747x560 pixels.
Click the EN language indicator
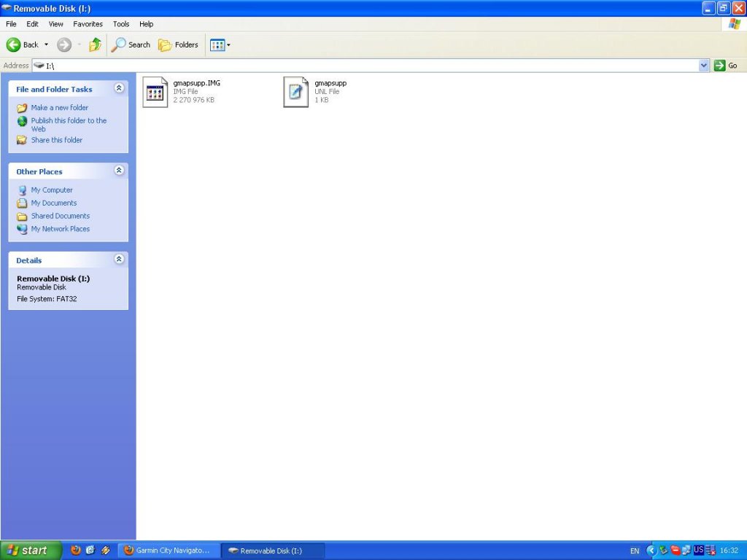[635, 551]
